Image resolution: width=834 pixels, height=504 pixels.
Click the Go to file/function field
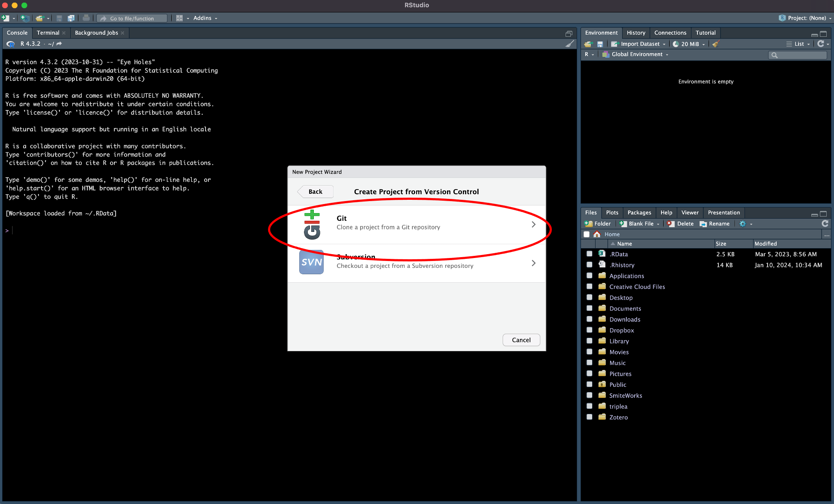pyautogui.click(x=132, y=18)
